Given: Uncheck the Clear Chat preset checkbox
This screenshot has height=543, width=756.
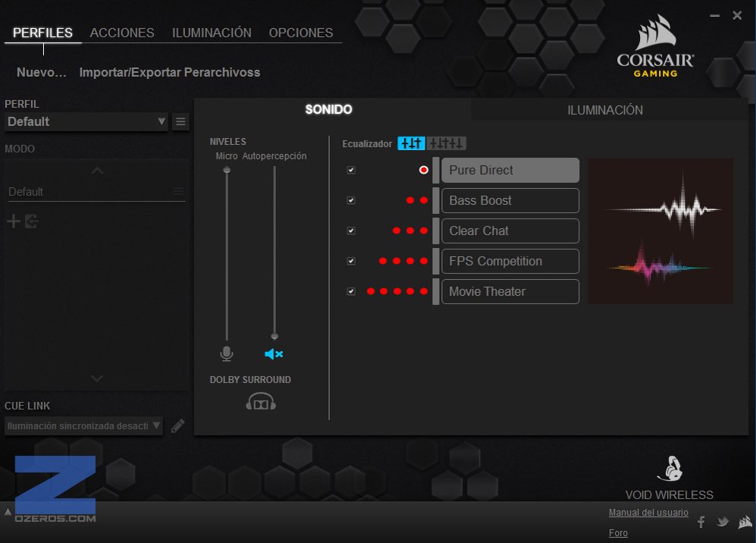Looking at the screenshot, I should (x=351, y=231).
